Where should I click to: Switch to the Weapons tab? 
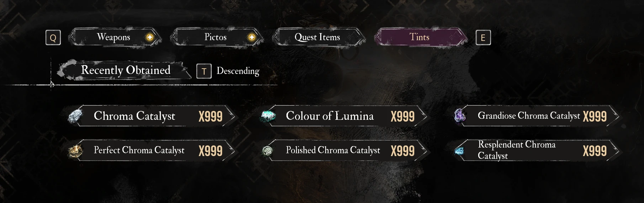[115, 37]
